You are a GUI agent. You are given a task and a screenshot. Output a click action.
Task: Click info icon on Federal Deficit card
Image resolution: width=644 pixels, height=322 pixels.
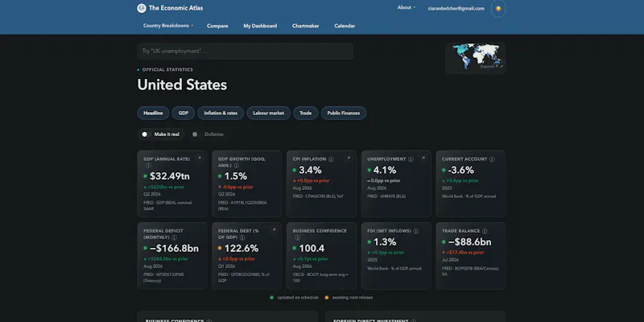pos(174,237)
